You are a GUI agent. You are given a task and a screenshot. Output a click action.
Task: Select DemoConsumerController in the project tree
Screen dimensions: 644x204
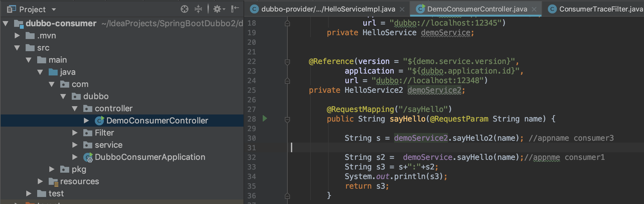[x=157, y=121]
